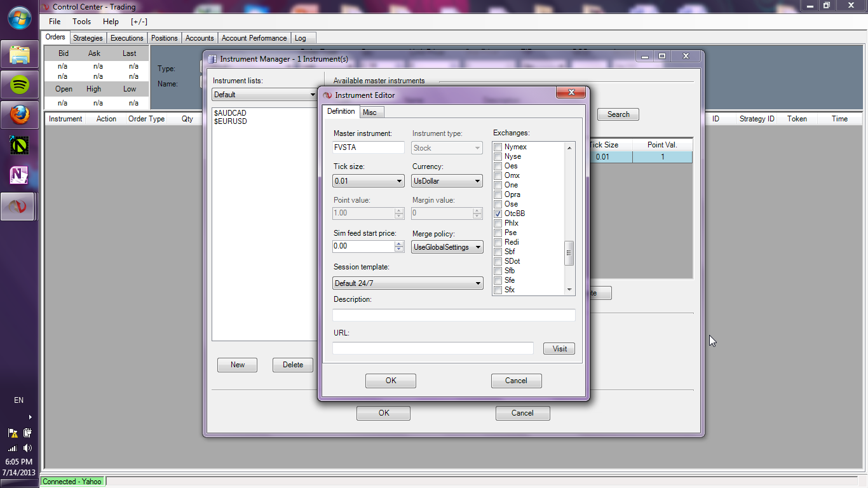Cancel the Instrument Editor dialog

coord(516,381)
